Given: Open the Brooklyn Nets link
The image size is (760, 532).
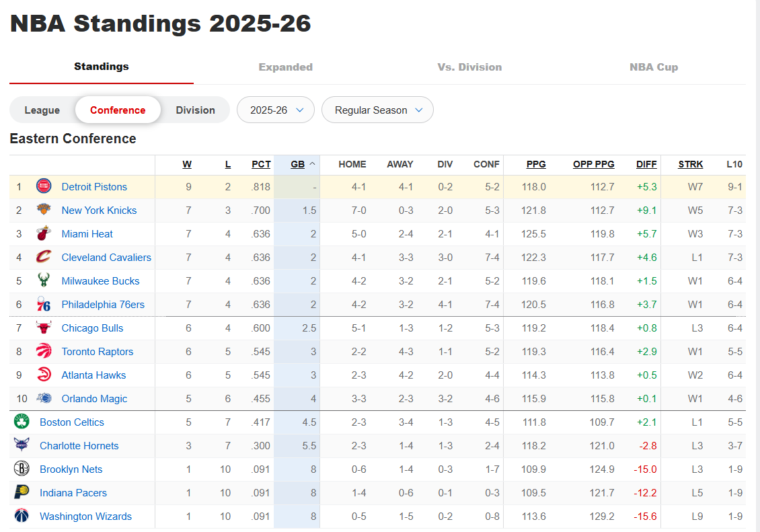Looking at the screenshot, I should tap(71, 469).
